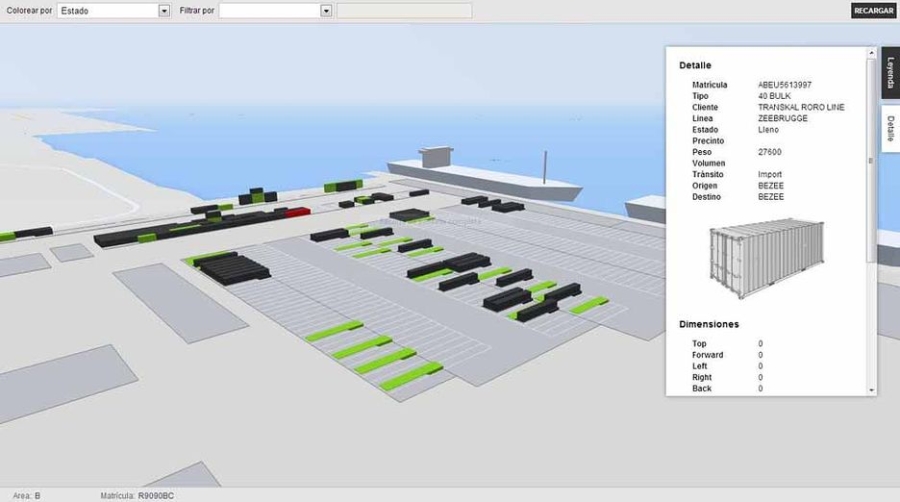The width and height of the screenshot is (900, 502).
Task: Click the empty filter value field
Action: pos(404,11)
